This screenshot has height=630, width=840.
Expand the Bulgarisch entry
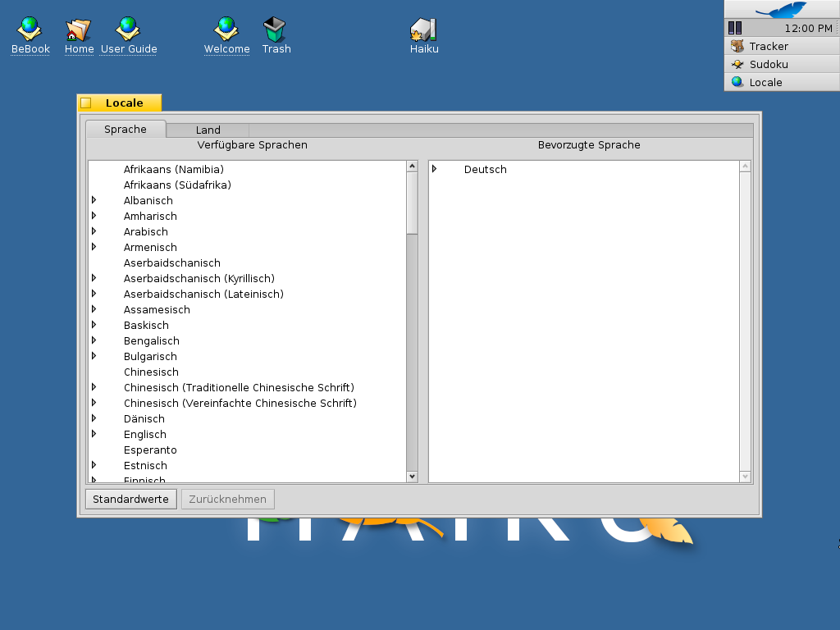[x=94, y=355]
